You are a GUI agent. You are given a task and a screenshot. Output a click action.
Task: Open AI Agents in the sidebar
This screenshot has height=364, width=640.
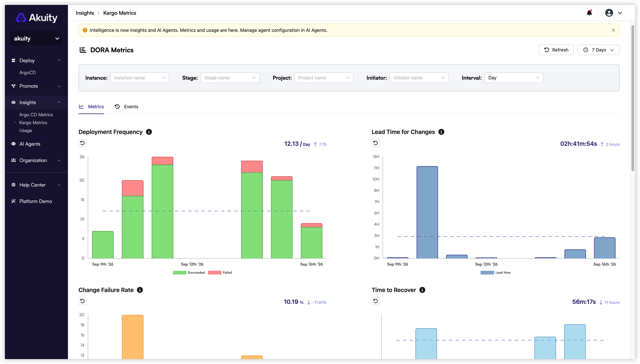30,144
